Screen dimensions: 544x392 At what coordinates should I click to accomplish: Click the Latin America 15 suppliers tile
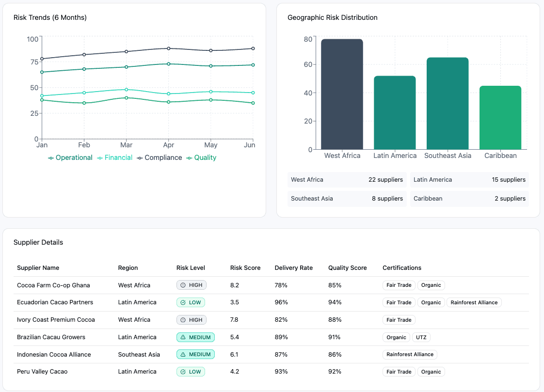pyautogui.click(x=469, y=180)
